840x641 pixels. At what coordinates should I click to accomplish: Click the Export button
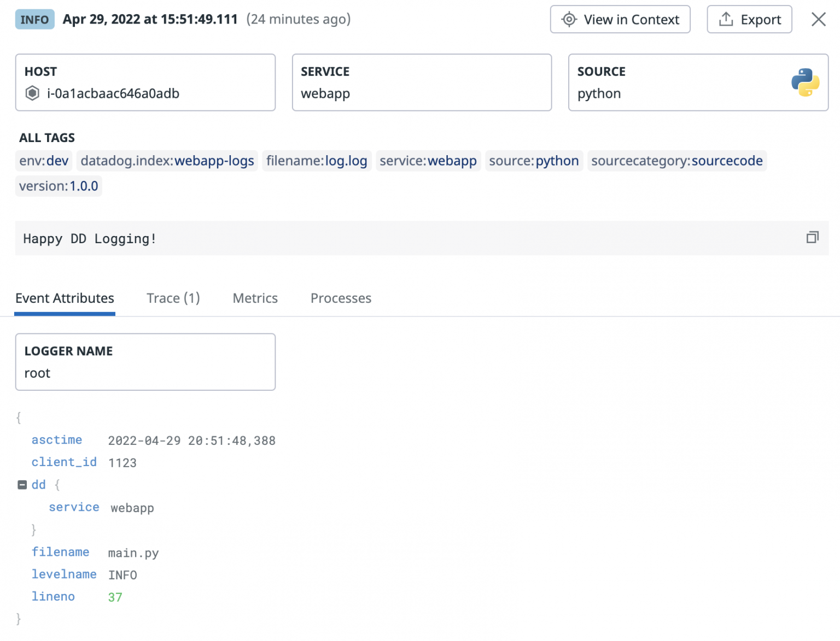tap(749, 19)
